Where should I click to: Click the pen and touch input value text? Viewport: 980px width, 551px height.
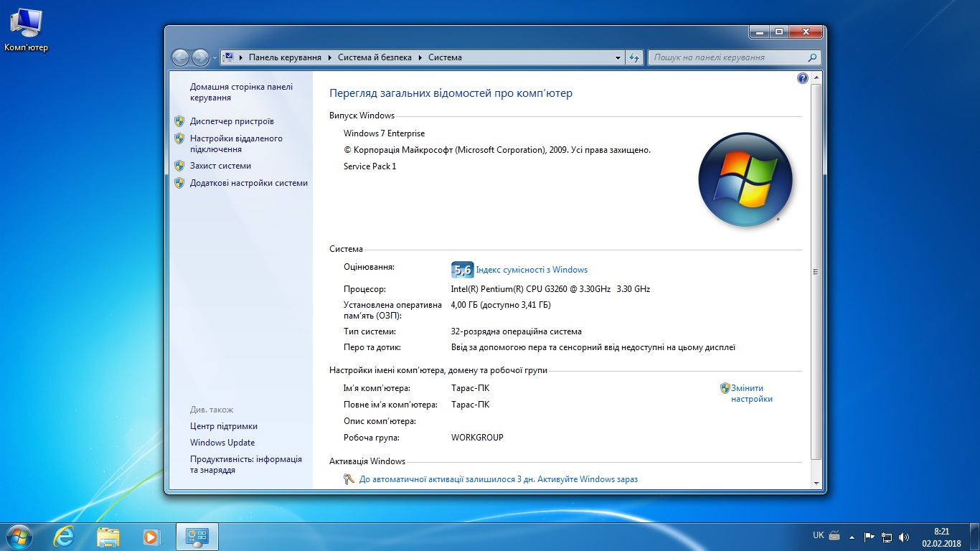pyautogui.click(x=593, y=347)
